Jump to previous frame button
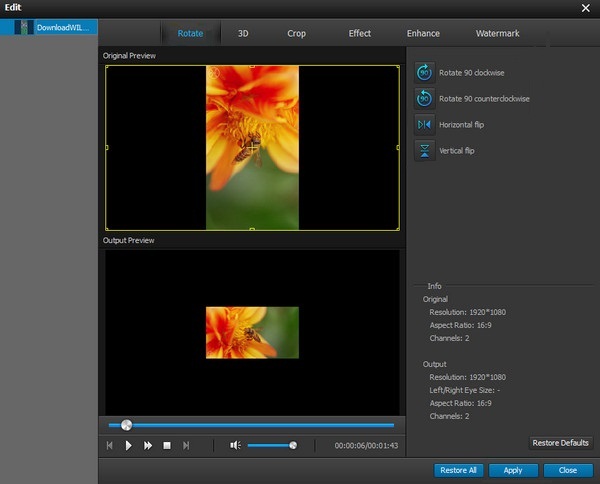 (109, 445)
